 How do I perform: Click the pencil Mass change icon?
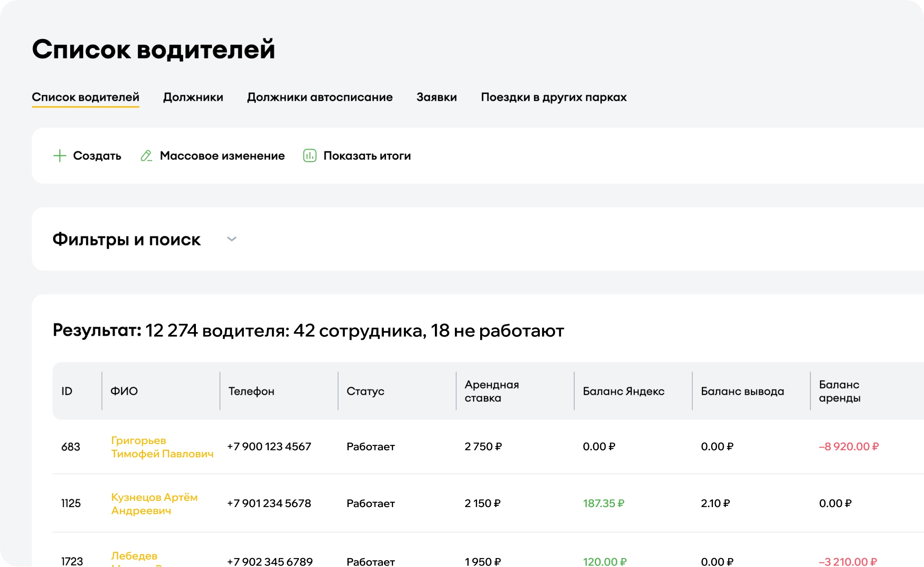[146, 156]
